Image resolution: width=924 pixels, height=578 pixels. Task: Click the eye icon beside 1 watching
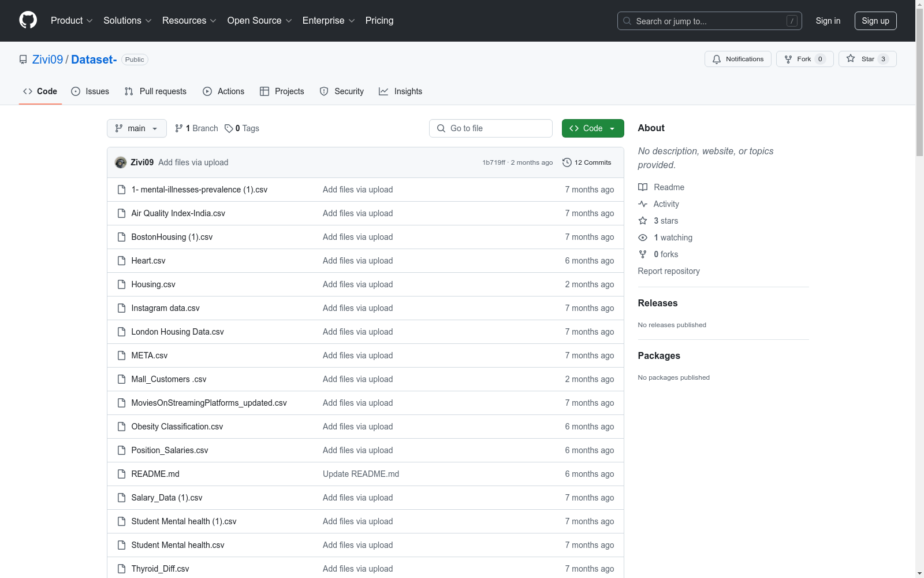(643, 238)
